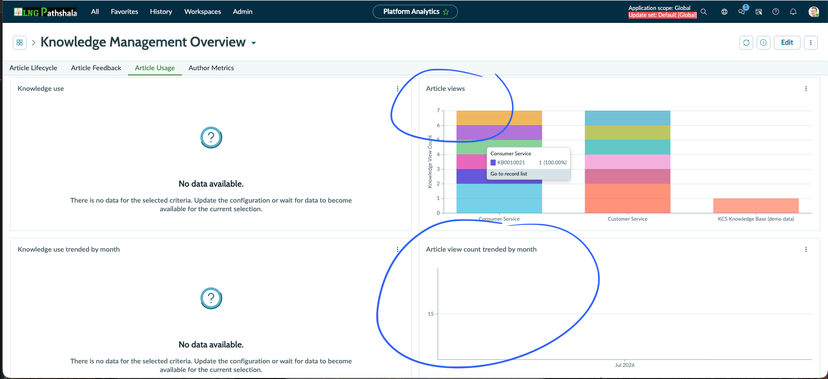This screenshot has height=379, width=828.
Task: Open Knowledge use trended by month options menu
Action: point(398,250)
